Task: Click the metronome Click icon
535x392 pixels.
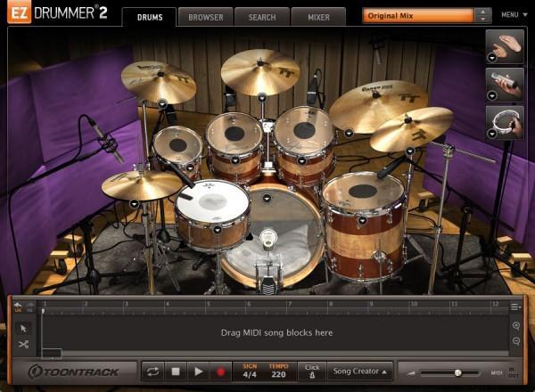Action: coord(312,372)
